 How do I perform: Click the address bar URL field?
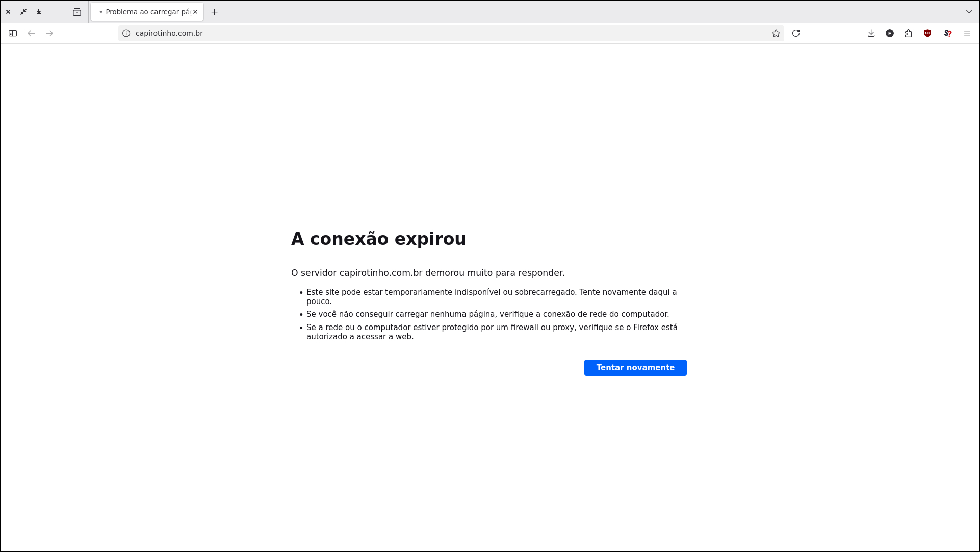point(408,33)
